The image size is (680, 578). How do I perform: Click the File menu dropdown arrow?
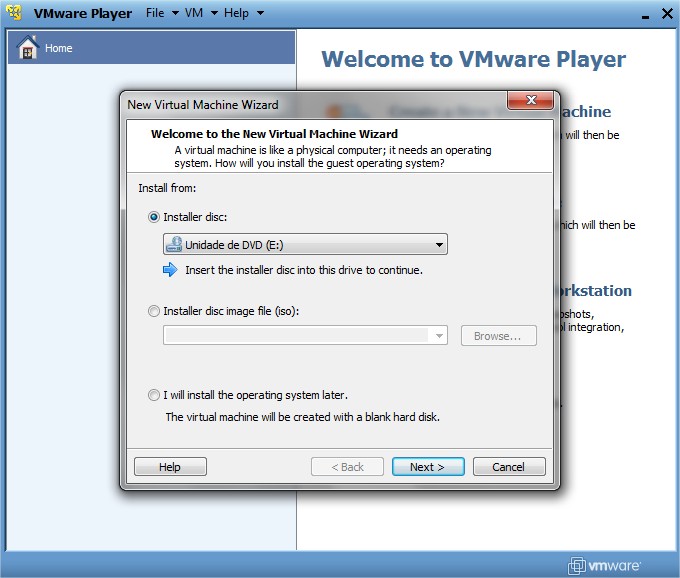click(x=175, y=13)
